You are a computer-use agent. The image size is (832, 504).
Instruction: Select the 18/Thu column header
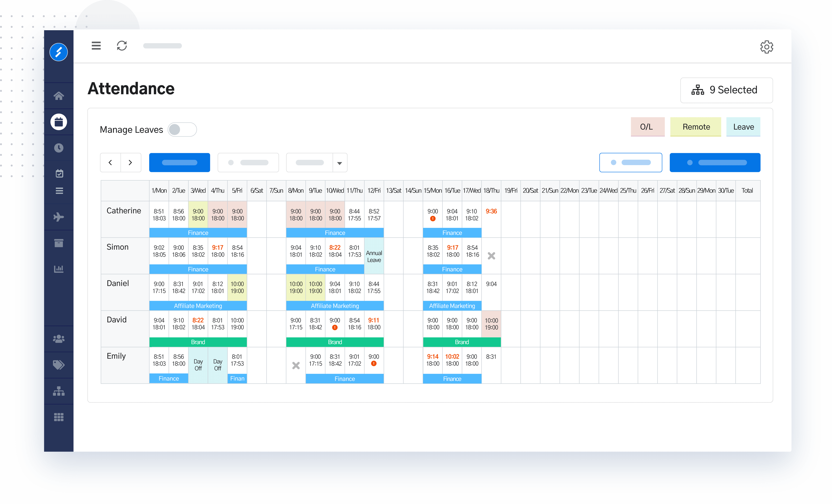(491, 191)
